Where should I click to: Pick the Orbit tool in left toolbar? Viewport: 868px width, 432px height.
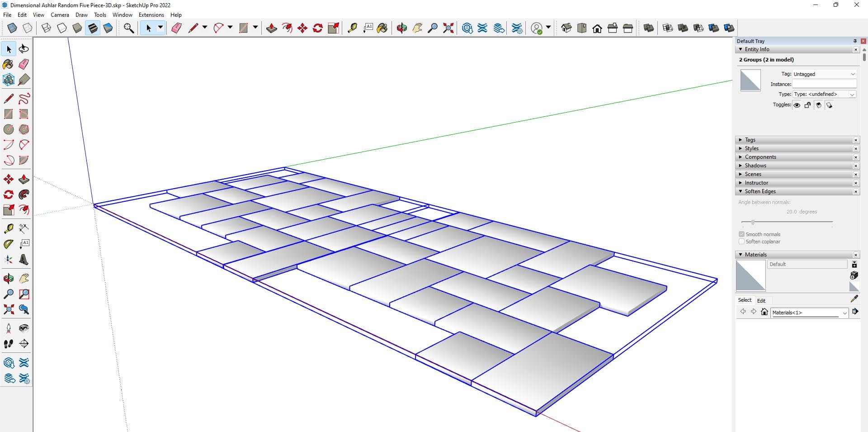click(8, 278)
